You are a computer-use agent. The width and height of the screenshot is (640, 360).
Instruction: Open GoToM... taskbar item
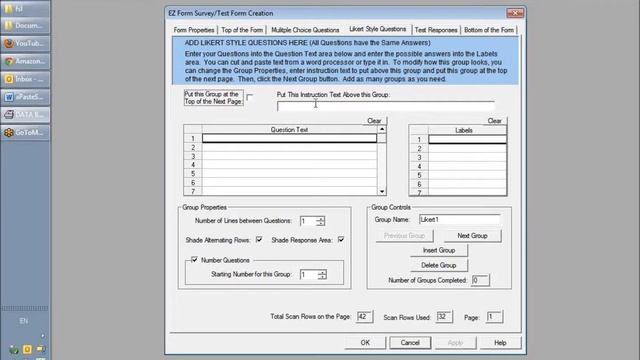(x=25, y=133)
